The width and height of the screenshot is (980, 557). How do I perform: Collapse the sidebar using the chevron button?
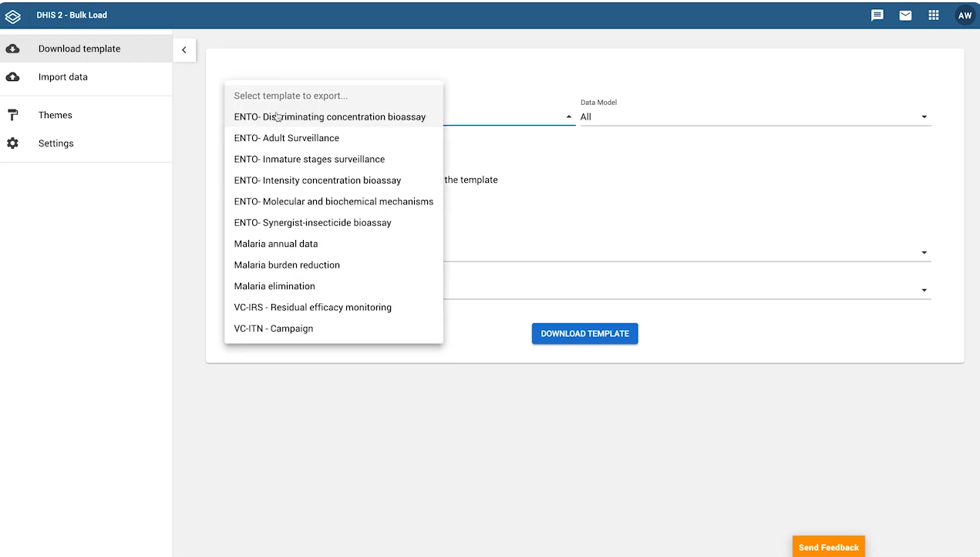[184, 49]
